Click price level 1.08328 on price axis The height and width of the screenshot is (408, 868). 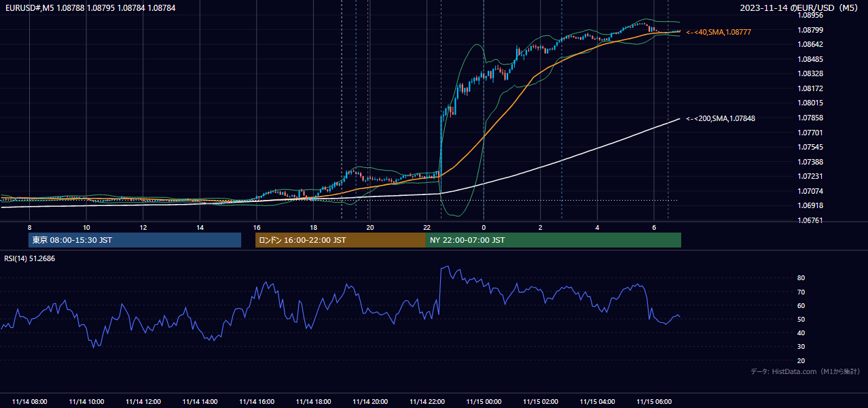point(810,73)
